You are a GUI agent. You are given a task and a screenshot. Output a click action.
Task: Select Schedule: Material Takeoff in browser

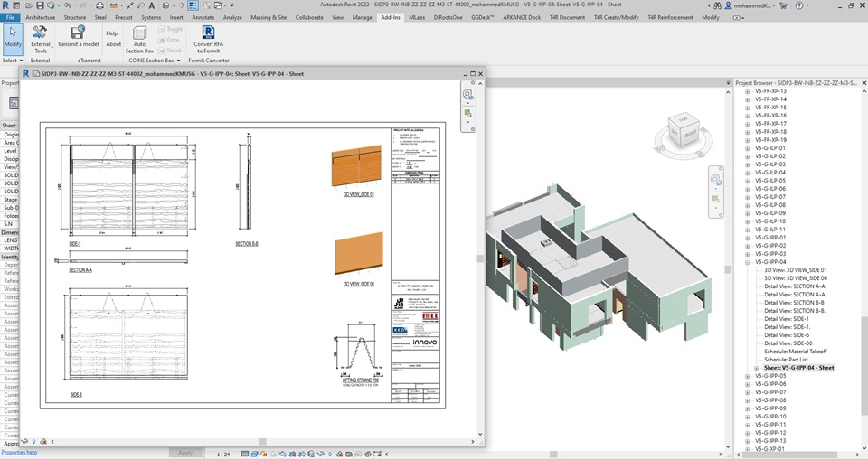(795, 352)
